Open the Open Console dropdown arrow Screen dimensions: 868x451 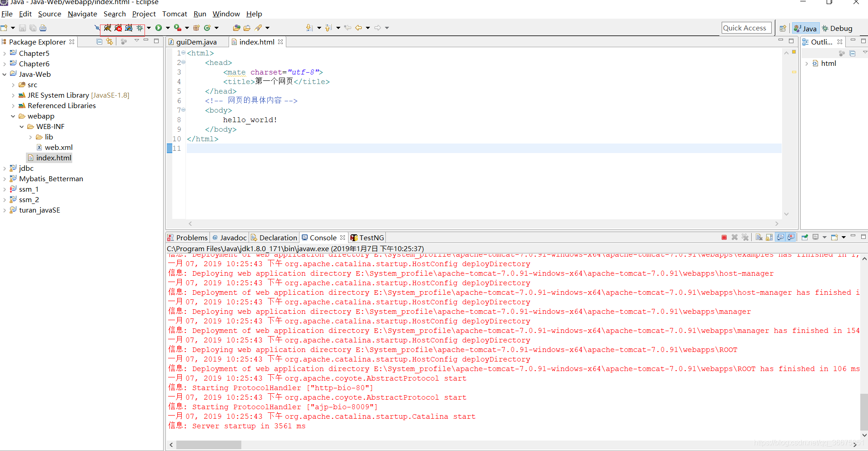click(843, 237)
